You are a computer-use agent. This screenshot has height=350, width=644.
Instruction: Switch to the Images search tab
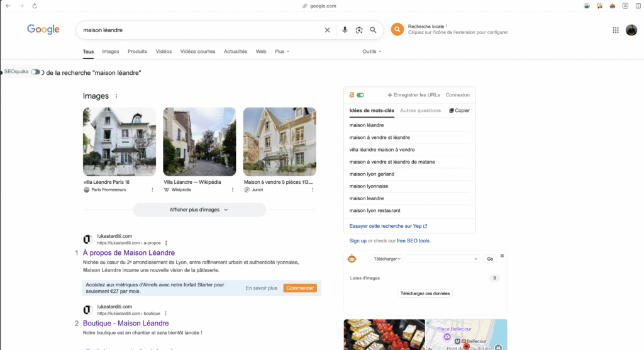(x=111, y=52)
